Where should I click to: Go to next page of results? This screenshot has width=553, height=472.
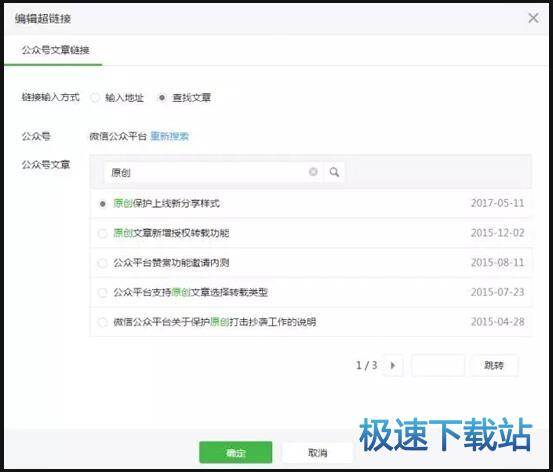(x=393, y=365)
